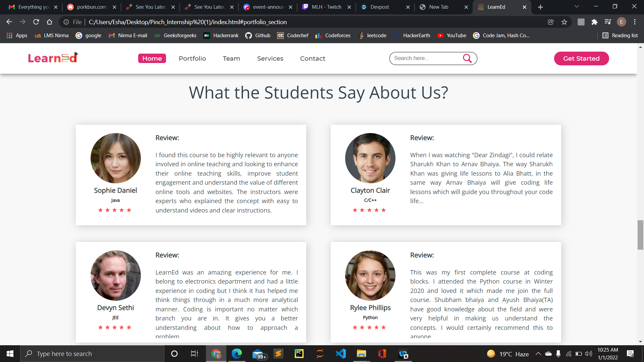Image resolution: width=644 pixels, height=362 pixels.
Task: Expand the tab search chevron
Action: point(577,7)
